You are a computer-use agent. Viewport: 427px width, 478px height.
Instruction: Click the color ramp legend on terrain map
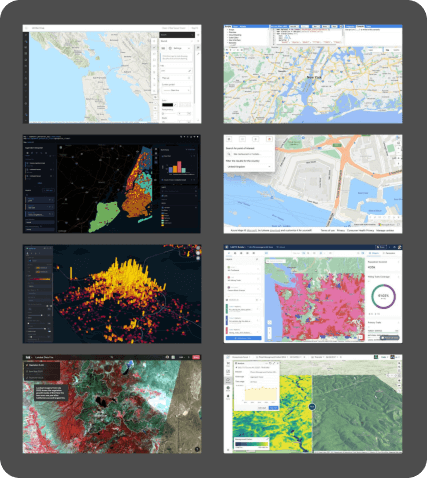click(252, 444)
